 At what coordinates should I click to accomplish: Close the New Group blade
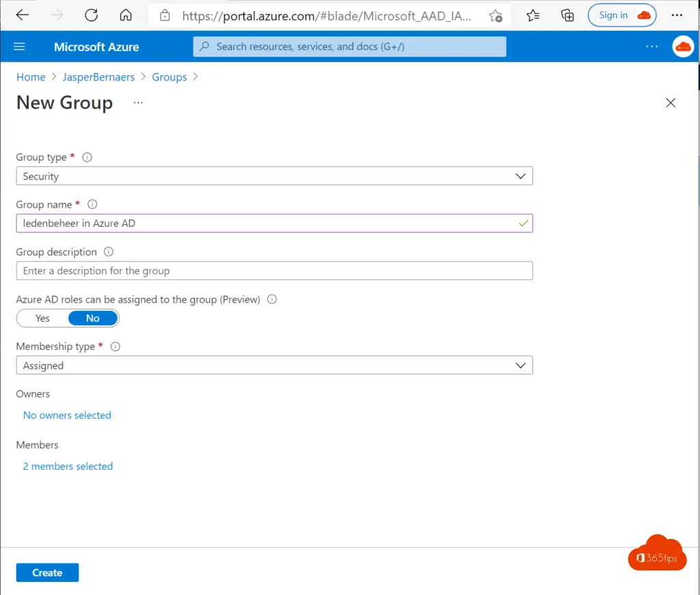[671, 102]
